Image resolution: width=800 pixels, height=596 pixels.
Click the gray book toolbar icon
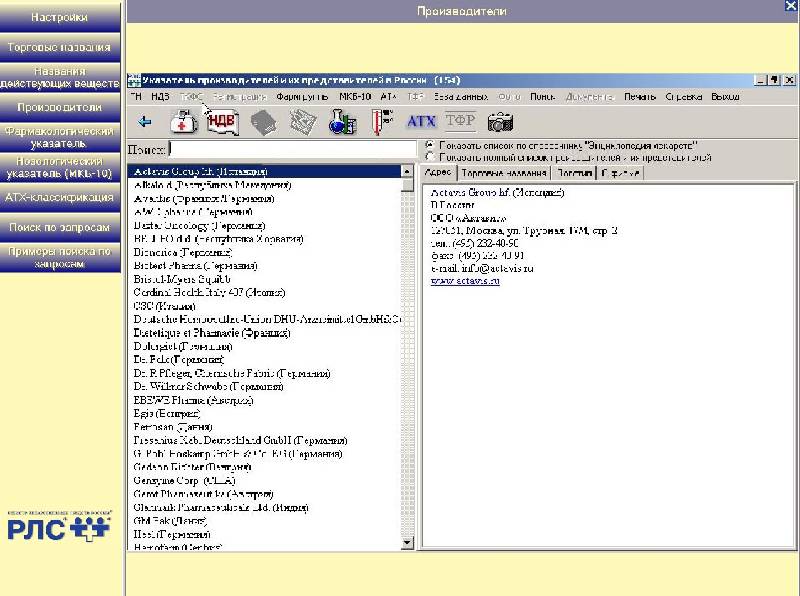(x=263, y=122)
